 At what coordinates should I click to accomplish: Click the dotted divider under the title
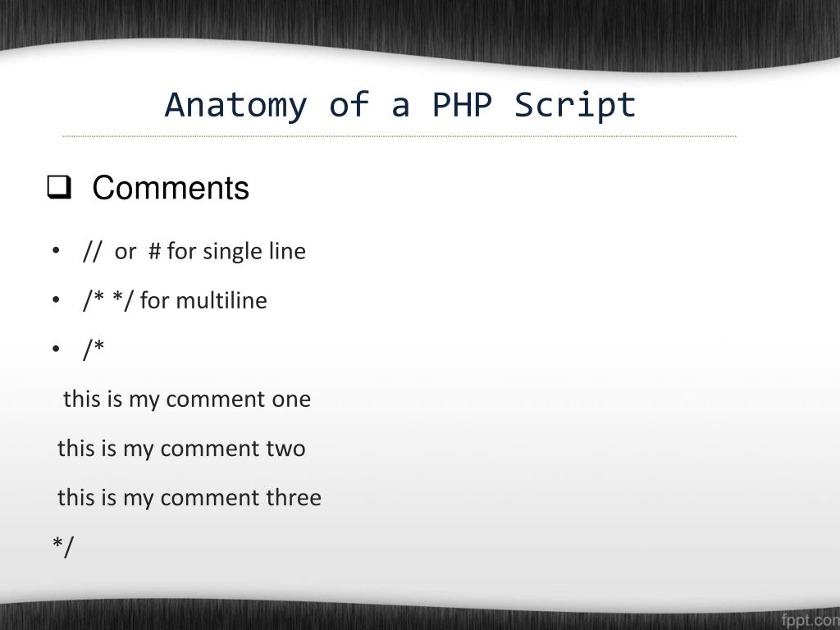click(x=400, y=136)
